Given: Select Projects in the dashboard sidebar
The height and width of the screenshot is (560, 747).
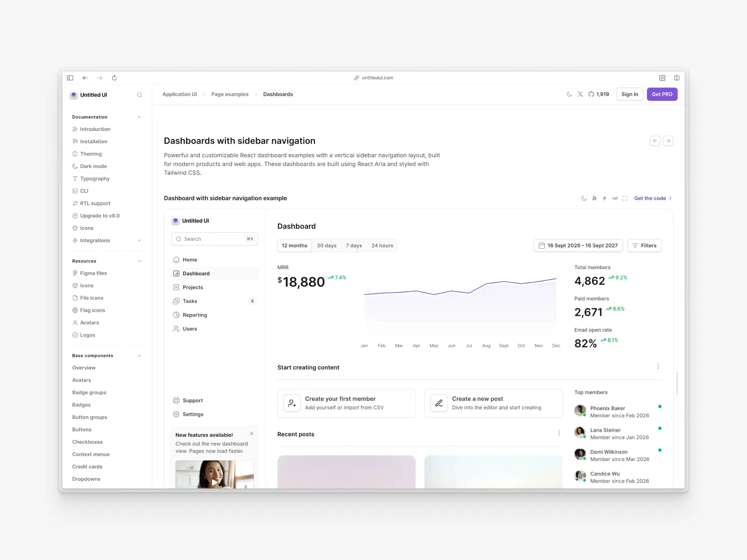Looking at the screenshot, I should coord(215,287).
